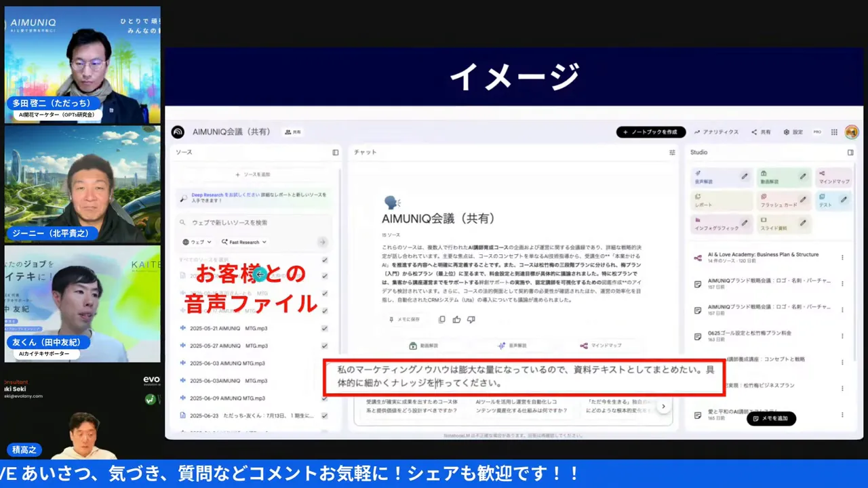Open the Fast Research dropdown

[243, 242]
